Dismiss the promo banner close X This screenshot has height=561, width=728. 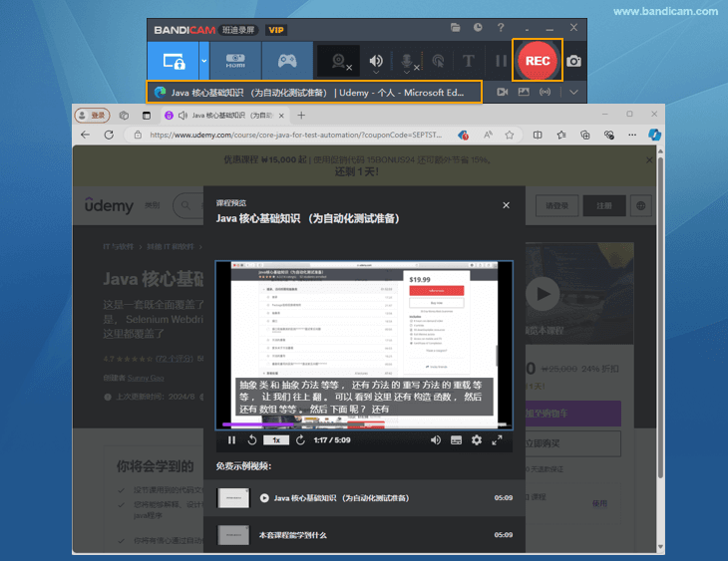coord(649,160)
